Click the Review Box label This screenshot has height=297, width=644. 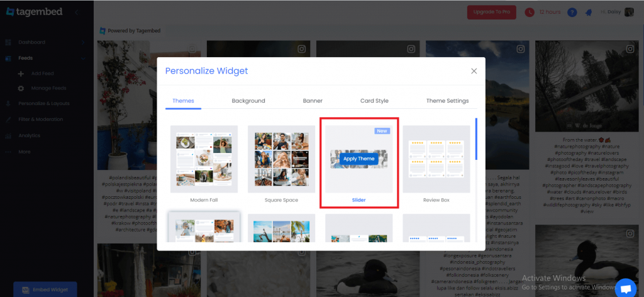[x=436, y=200]
